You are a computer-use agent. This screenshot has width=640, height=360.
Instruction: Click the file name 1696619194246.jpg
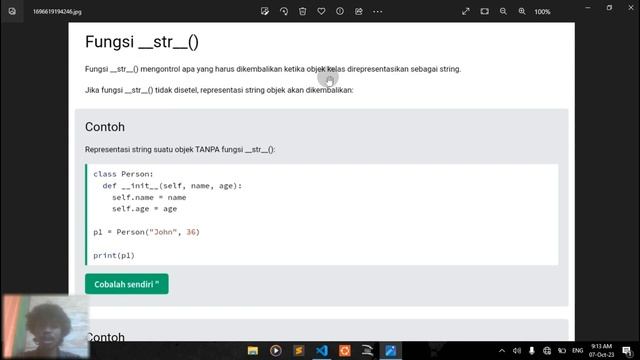[57, 12]
